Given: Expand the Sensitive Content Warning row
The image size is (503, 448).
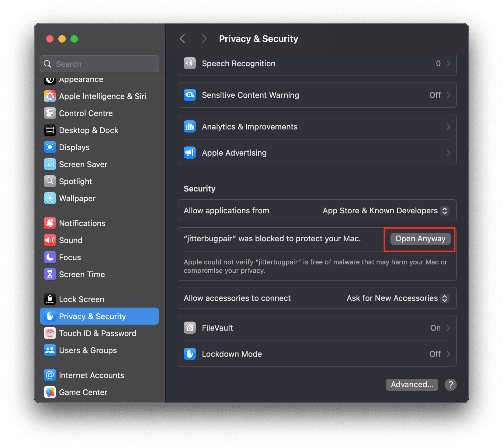Looking at the screenshot, I should click(x=317, y=95).
